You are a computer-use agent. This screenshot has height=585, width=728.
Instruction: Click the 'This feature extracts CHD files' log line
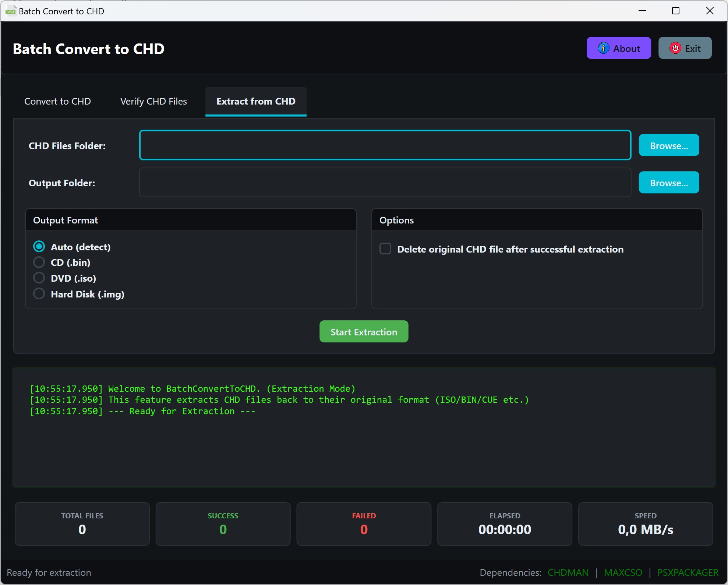tap(279, 400)
